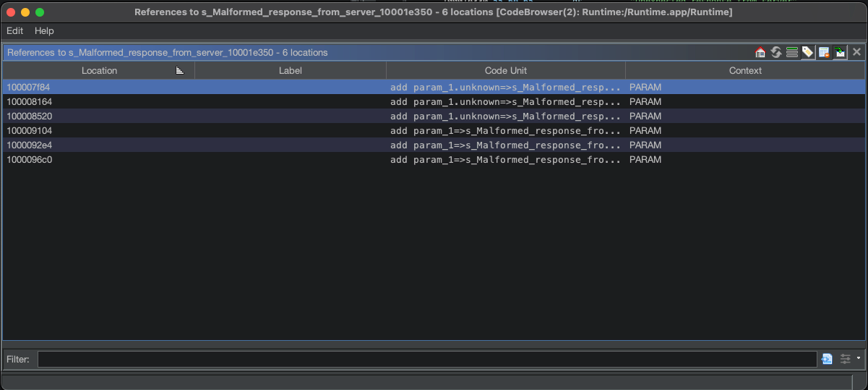Click the Label column header

[290, 70]
